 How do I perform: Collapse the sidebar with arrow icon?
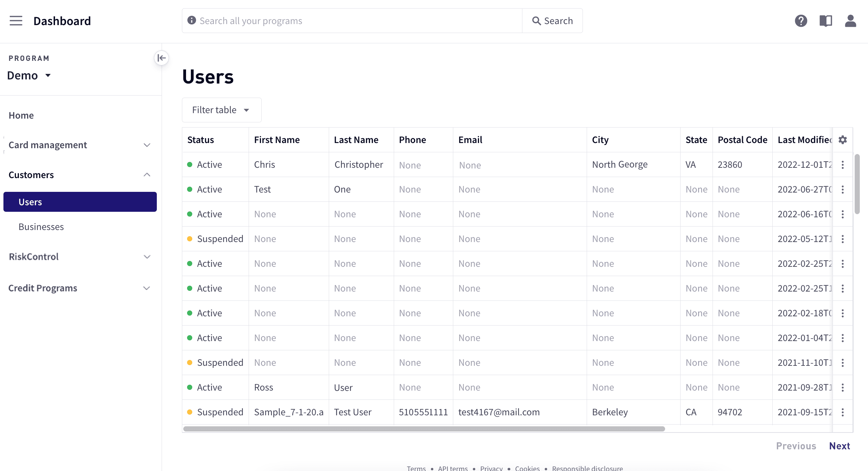coord(161,58)
